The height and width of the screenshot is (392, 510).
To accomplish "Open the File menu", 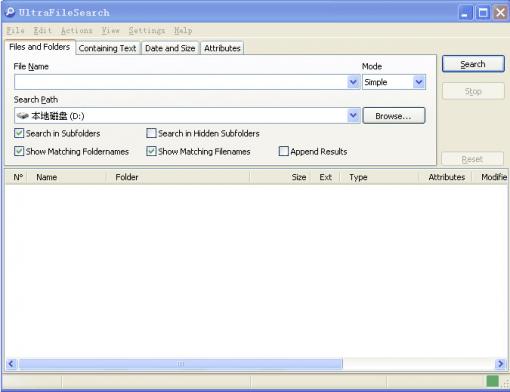I will (15, 31).
